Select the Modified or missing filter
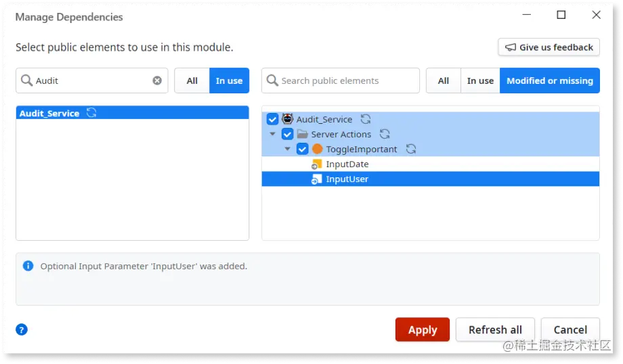The image size is (623, 364). 550,81
